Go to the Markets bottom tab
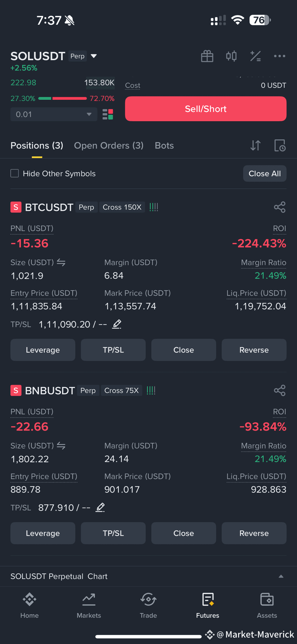 pyautogui.click(x=89, y=606)
